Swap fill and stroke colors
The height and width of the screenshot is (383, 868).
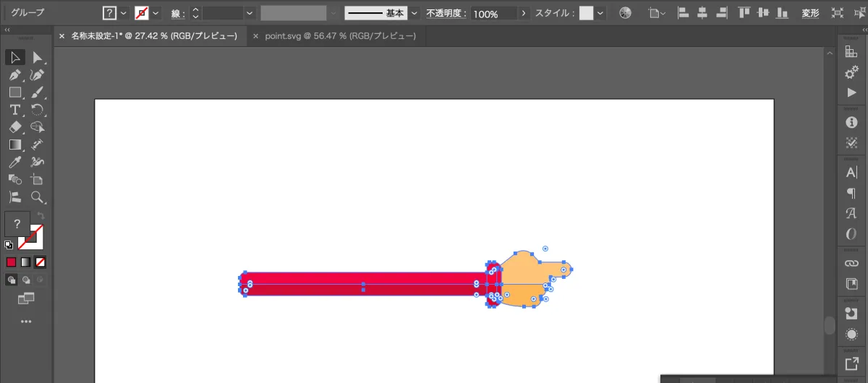41,216
